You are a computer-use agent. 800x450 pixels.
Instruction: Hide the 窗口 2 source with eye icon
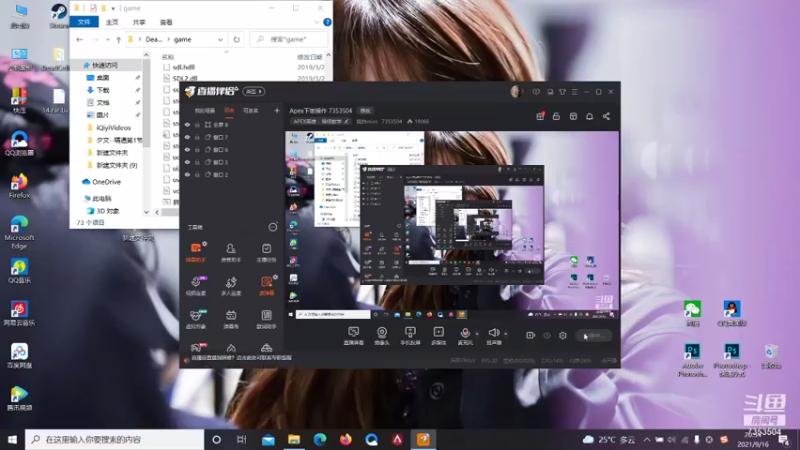(x=187, y=174)
